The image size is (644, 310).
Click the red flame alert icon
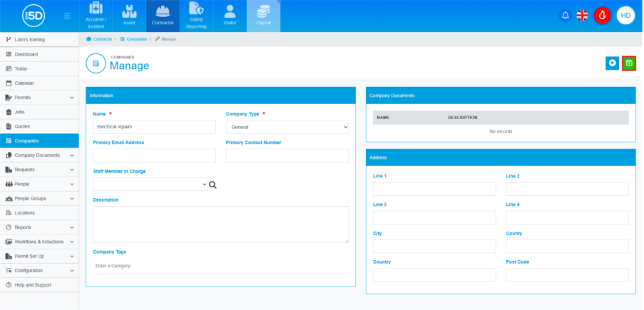602,16
